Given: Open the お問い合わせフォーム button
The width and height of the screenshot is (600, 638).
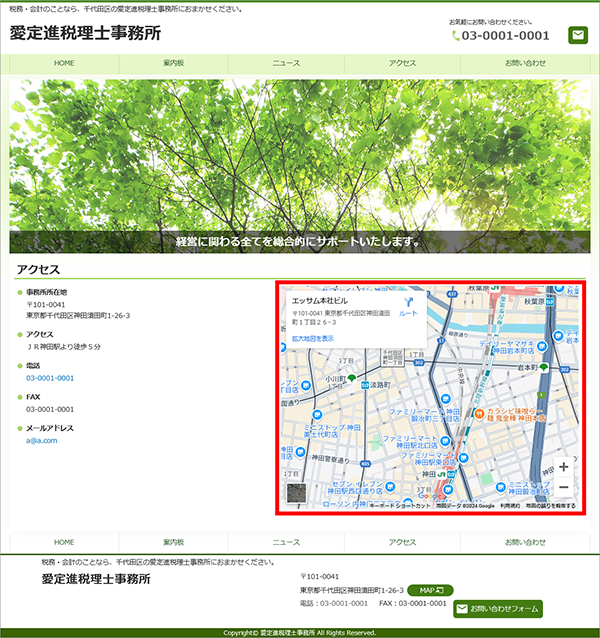Looking at the screenshot, I should (x=497, y=608).
